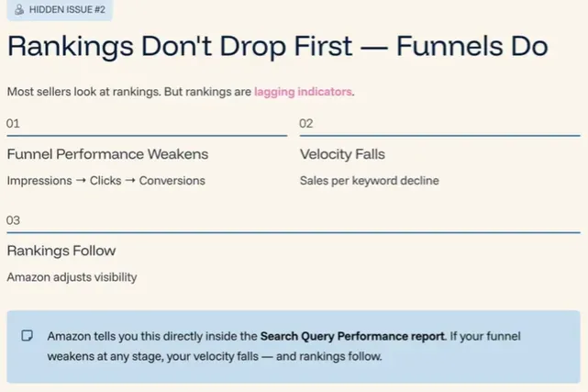Click the "Sales per keyword decline" text
The height and width of the screenshot is (392, 588).
coord(369,181)
